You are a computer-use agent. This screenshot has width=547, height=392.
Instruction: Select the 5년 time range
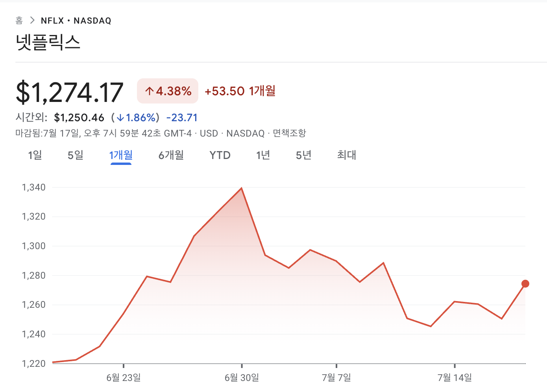pos(303,155)
